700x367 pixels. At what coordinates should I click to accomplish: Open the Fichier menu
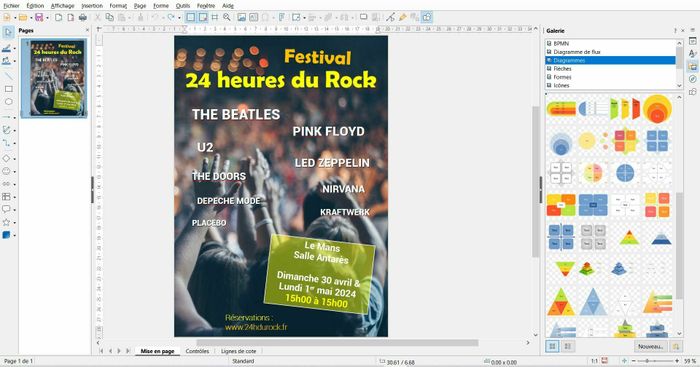coord(11,6)
